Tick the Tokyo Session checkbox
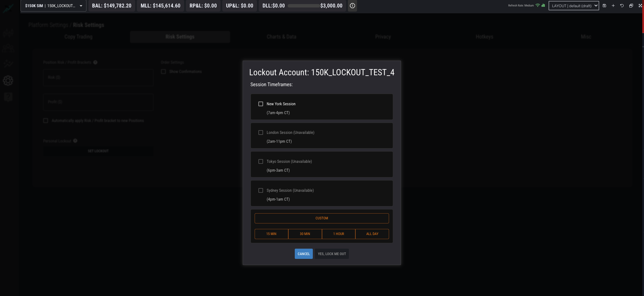644x296 pixels. click(x=261, y=161)
